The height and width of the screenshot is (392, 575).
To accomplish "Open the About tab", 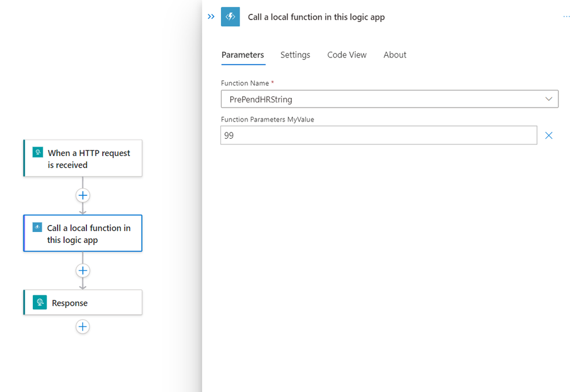I will point(395,55).
